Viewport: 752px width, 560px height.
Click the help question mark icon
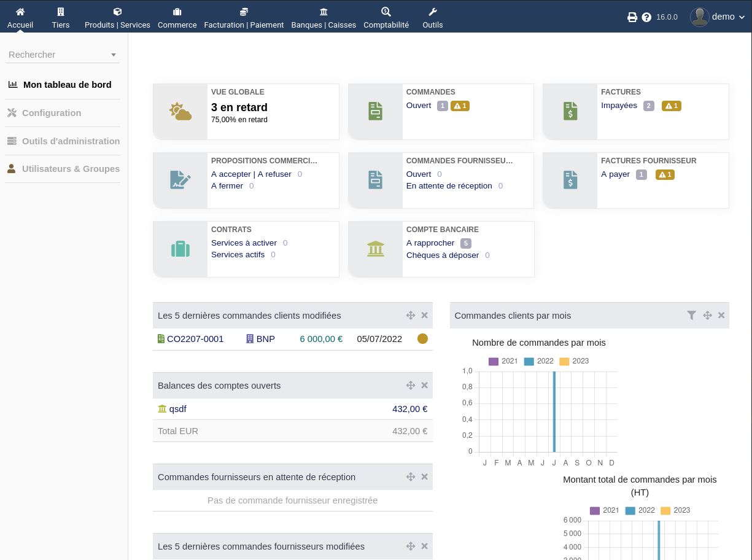point(646,17)
